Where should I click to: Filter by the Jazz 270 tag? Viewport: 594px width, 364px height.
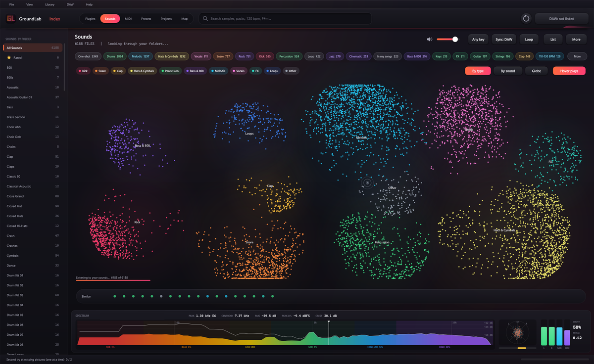[x=335, y=56]
